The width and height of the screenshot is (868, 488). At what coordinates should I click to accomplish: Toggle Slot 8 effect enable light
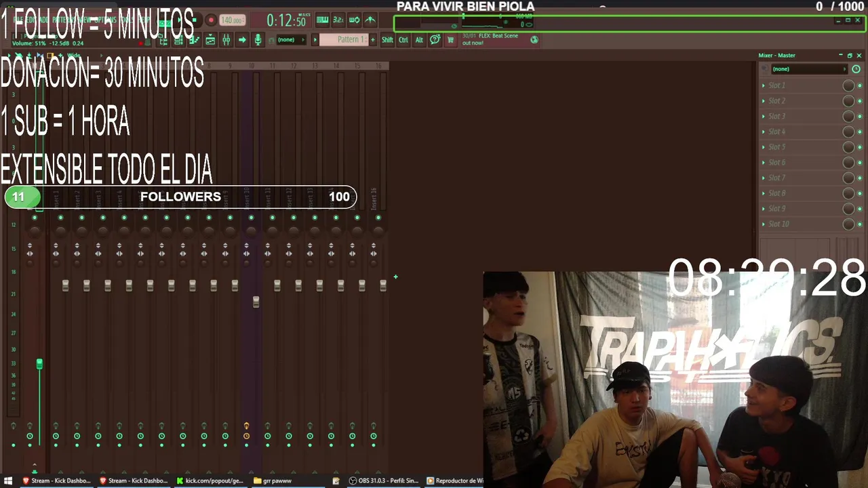click(x=860, y=193)
